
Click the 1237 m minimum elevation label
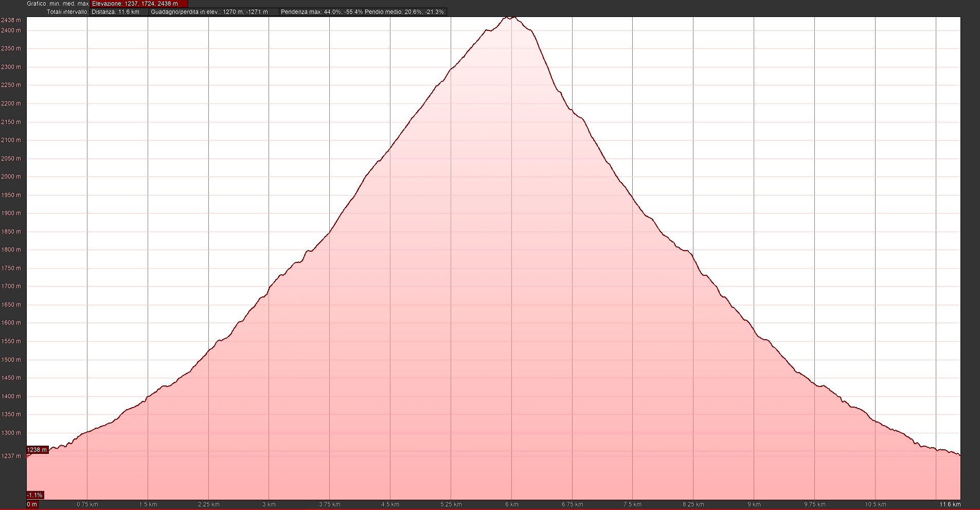[x=11, y=456]
